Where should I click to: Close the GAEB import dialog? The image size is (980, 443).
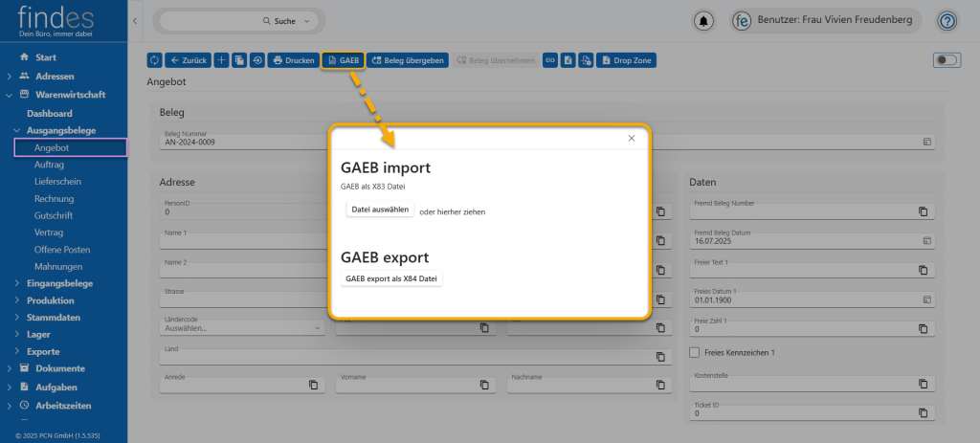pos(632,139)
